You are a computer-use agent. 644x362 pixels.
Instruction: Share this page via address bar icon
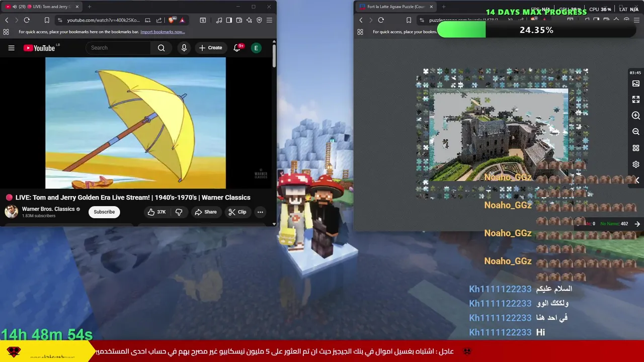[159, 20]
